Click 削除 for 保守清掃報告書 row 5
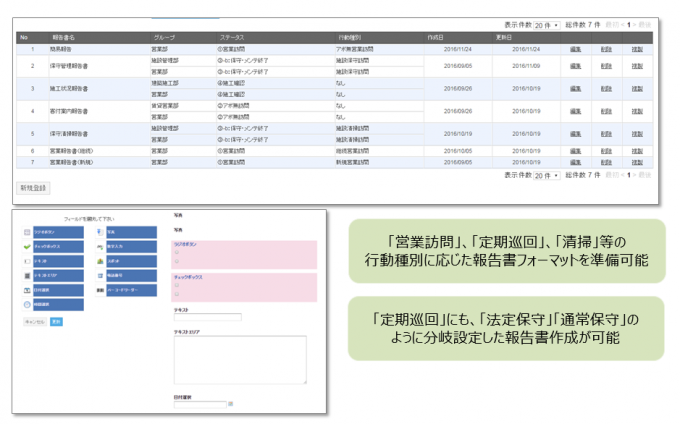 click(x=606, y=134)
